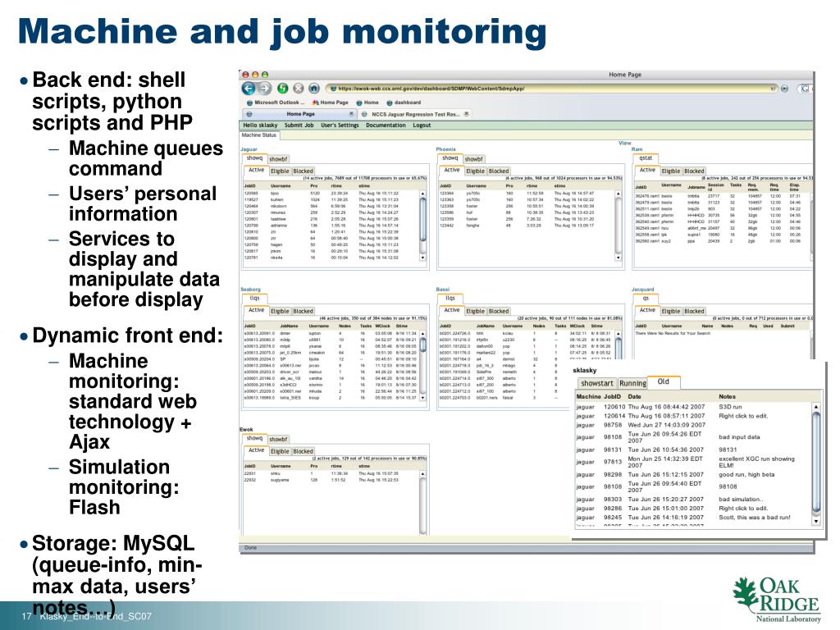
Task: Select the Active tab in the Jaguar panel
Action: point(256,170)
